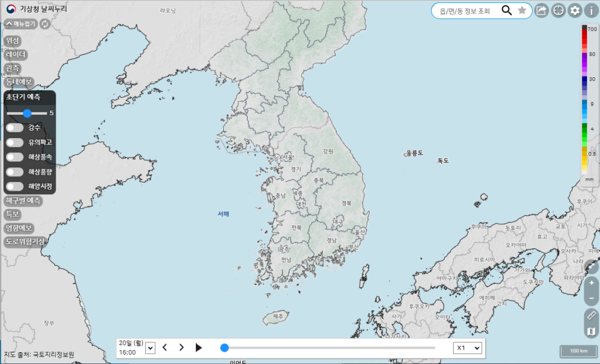Screen dimensions: 600x364
Task: Select the 특보 menu item
Action: [12, 214]
